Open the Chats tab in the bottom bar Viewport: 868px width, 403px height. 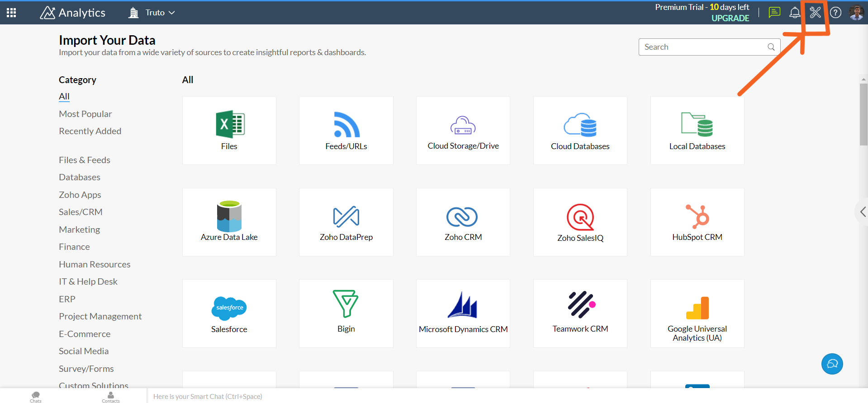tap(36, 397)
